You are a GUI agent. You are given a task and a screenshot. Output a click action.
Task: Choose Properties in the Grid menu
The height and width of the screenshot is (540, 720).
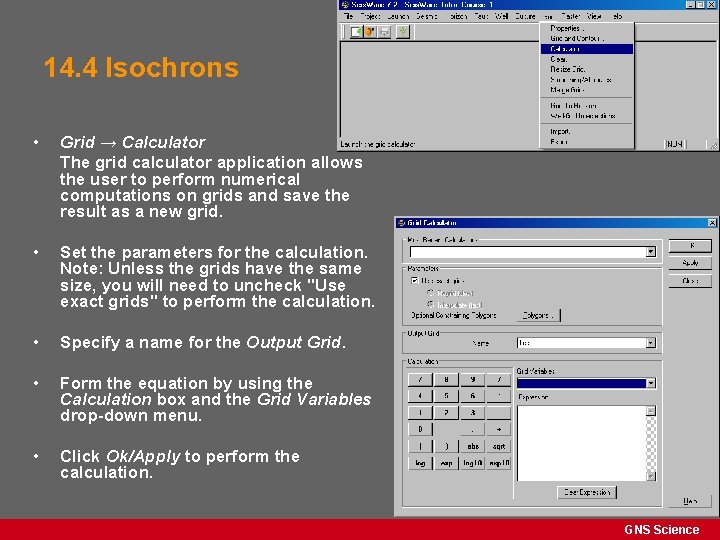(x=587, y=28)
